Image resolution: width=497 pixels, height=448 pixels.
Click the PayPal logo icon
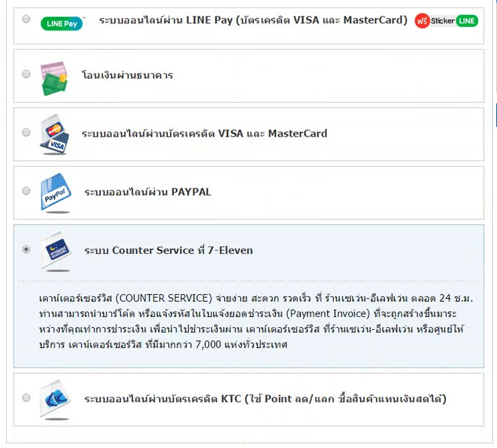pos(54,193)
